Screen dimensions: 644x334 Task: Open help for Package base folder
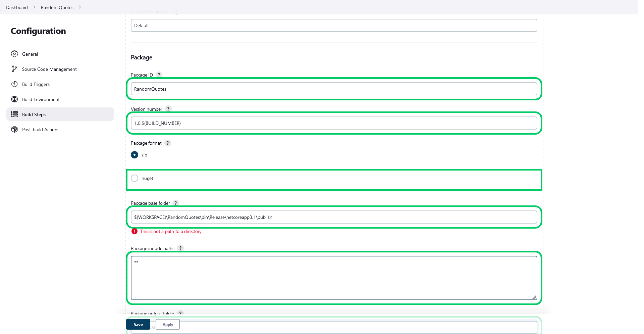176,203
